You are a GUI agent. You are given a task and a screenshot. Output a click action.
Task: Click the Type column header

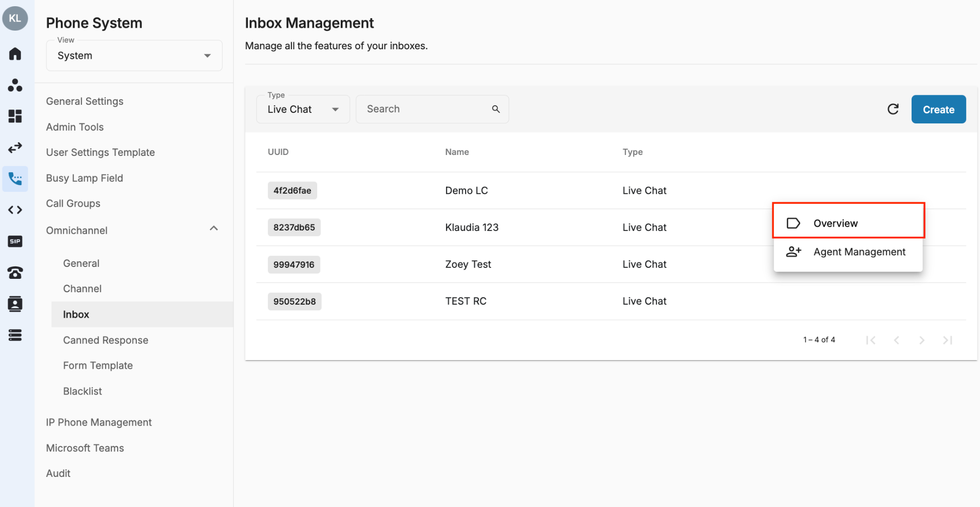(633, 152)
